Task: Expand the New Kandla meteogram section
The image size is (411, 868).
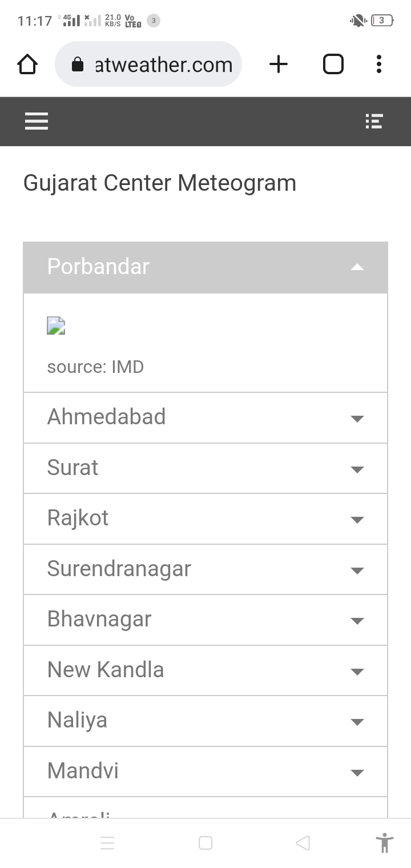Action: [205, 670]
